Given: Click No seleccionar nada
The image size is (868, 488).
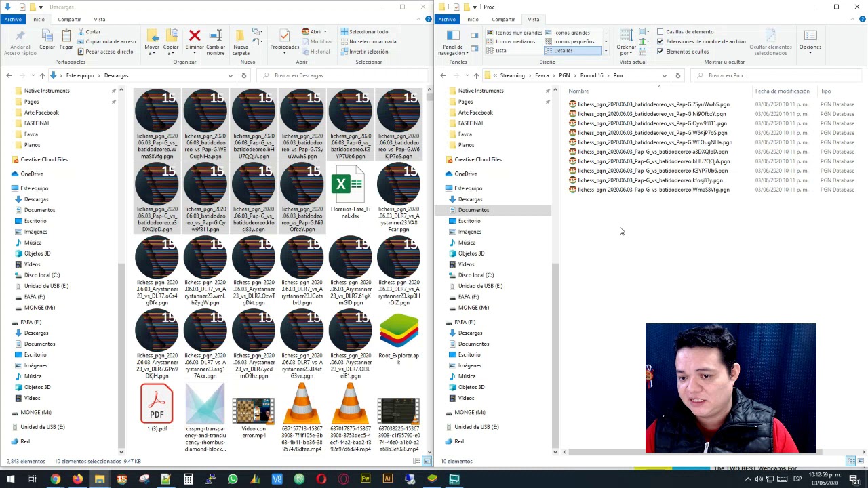Looking at the screenshot, I should pos(368,41).
